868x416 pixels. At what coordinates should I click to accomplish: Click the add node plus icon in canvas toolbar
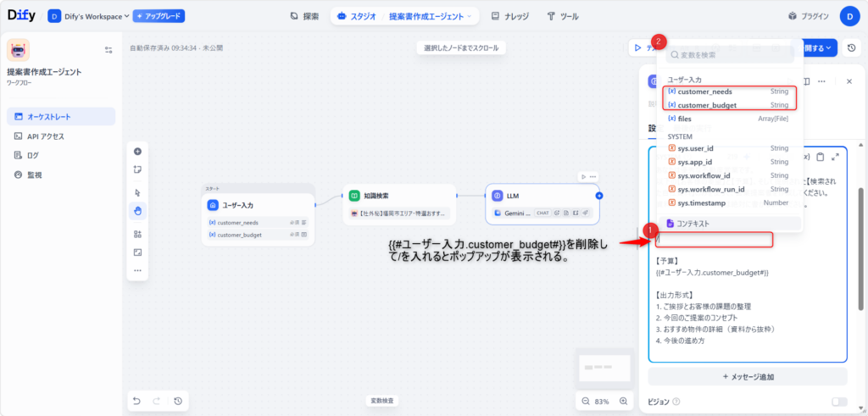pyautogui.click(x=137, y=151)
